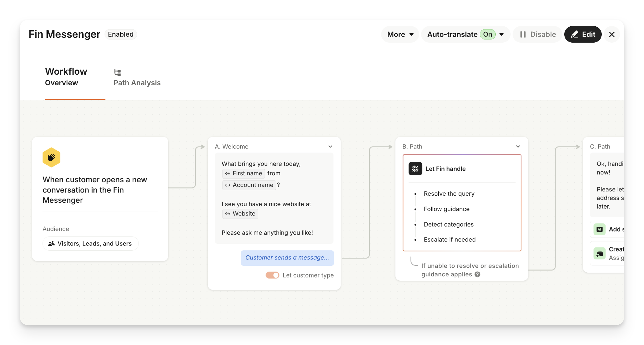Click the help question mark icon
This screenshot has width=644, height=345.
(x=477, y=274)
